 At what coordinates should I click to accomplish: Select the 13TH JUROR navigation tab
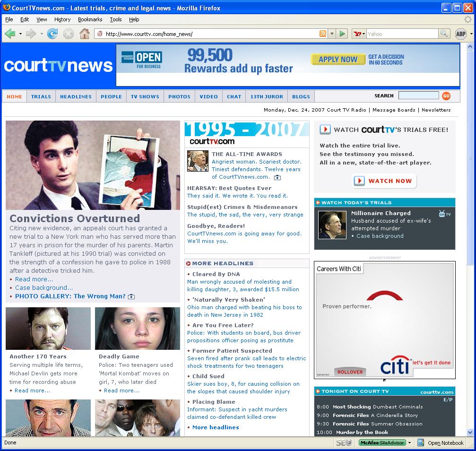tap(267, 96)
